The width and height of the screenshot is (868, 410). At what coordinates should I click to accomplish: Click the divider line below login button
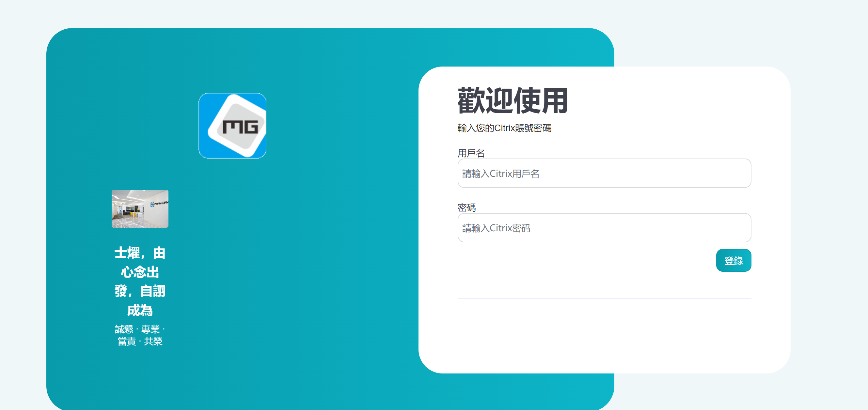(604, 298)
